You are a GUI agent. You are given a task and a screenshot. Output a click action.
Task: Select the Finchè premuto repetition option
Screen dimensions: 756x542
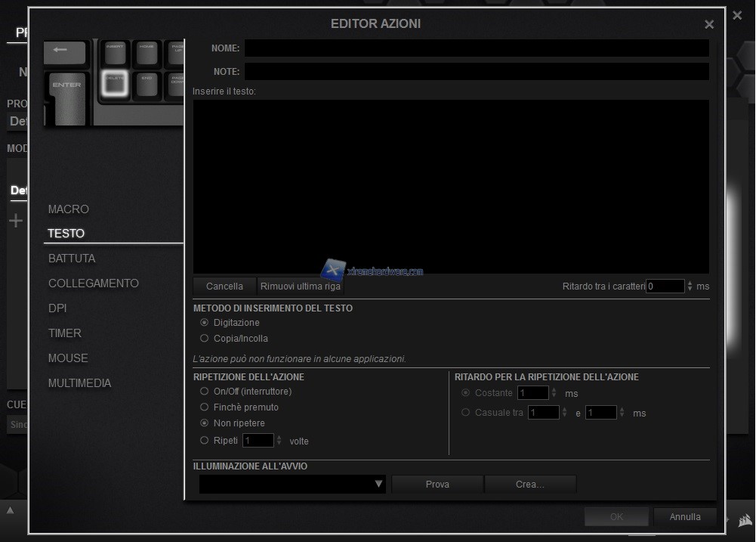coord(204,407)
